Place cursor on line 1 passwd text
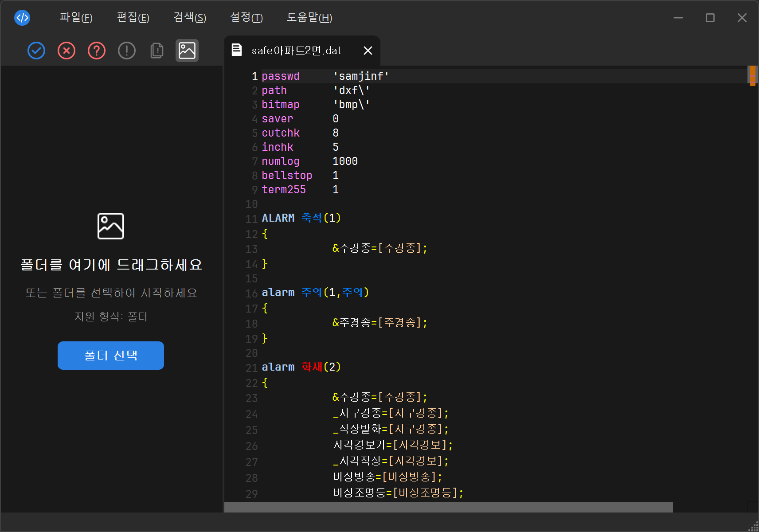Viewport: 759px width, 532px height. (280, 76)
